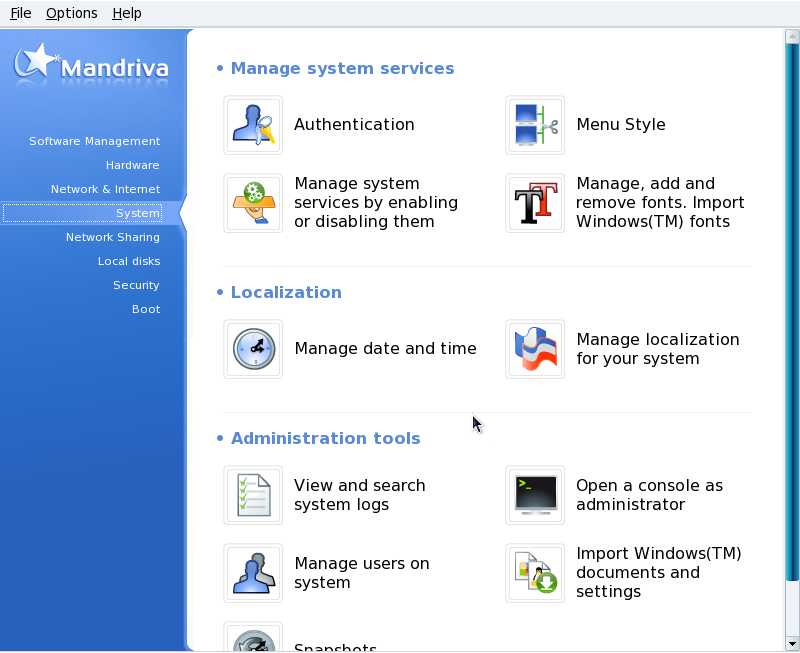Click the 'Menu Style' label

(621, 124)
